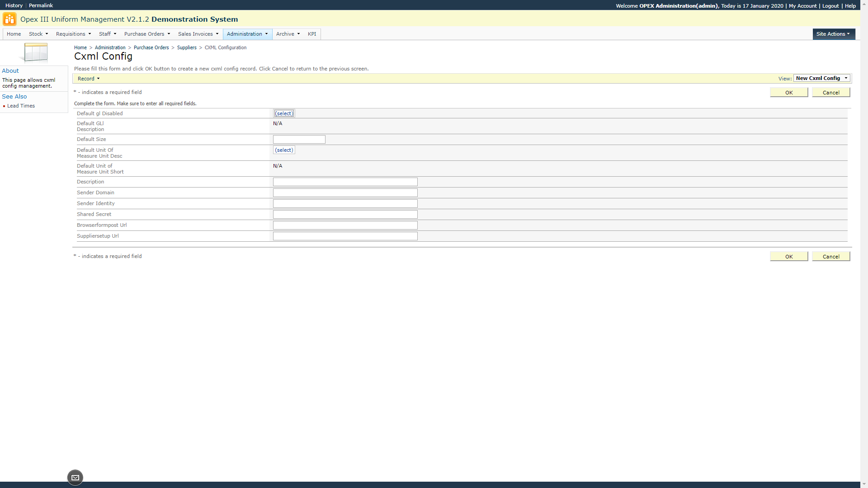Viewport: 868px width, 488px height.
Task: Click Suppliers in the breadcrumb
Action: 187,47
